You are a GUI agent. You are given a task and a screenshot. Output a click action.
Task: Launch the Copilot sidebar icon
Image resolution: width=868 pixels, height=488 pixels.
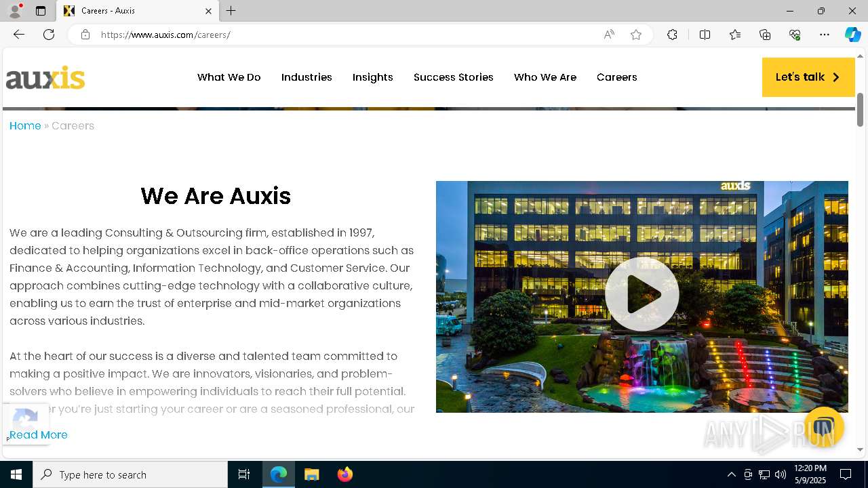click(852, 35)
